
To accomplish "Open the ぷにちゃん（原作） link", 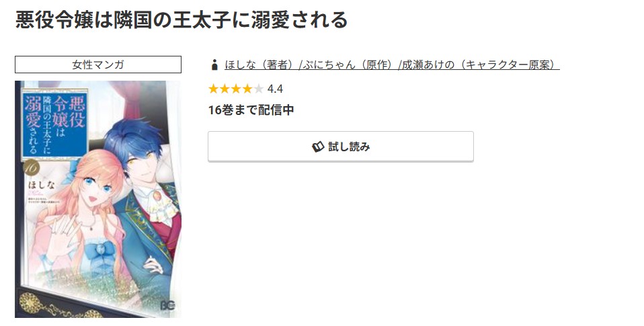I will [x=349, y=65].
